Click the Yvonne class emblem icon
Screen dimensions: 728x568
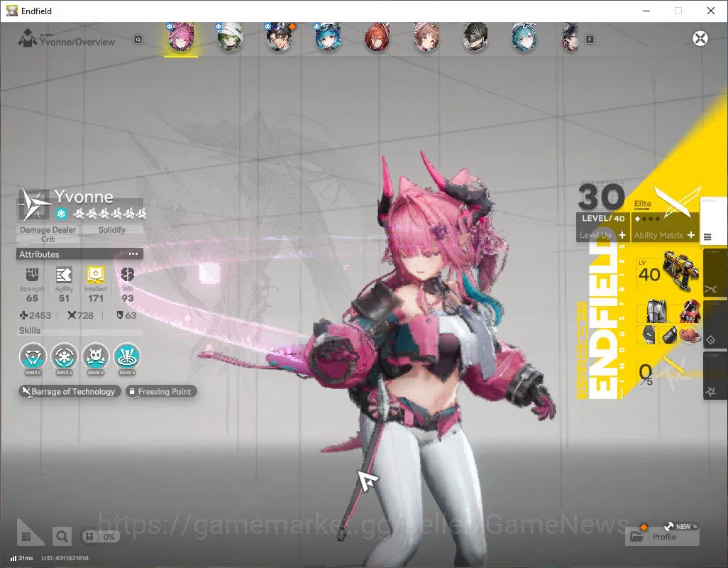click(x=33, y=204)
